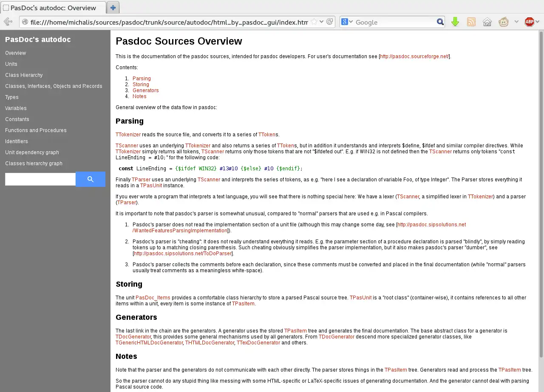Image resolution: width=544 pixels, height=392 pixels.
Task: Open Unit dependency graph in sidebar
Action: (32, 152)
